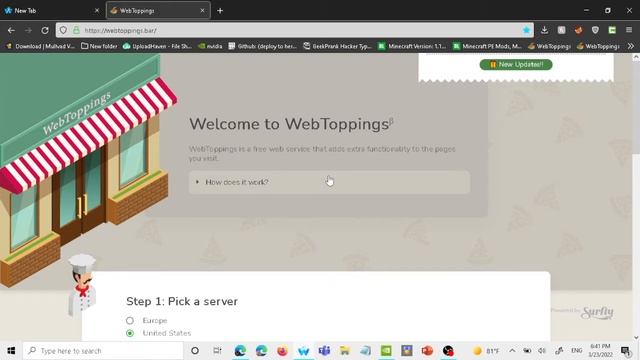Open Task View on taskbar
Screen dimensions: 640x360
[217, 351]
